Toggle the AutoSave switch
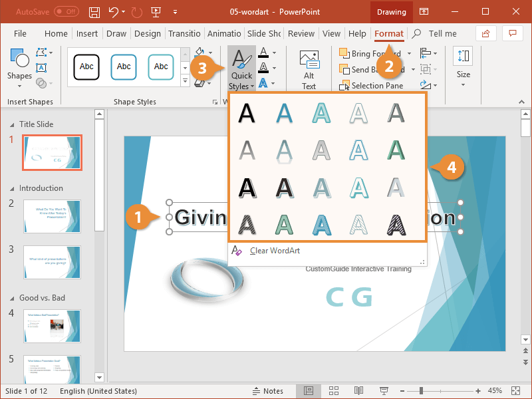This screenshot has width=532, height=399. tap(66, 12)
